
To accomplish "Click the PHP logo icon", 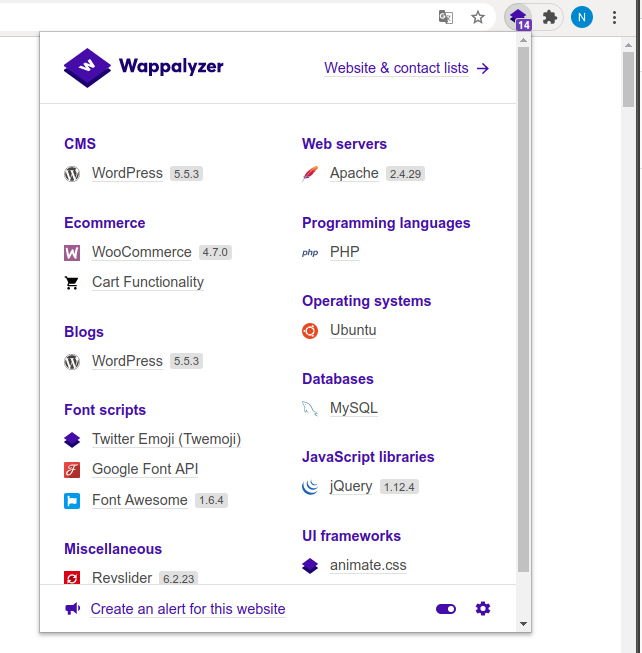I will coord(310,253).
